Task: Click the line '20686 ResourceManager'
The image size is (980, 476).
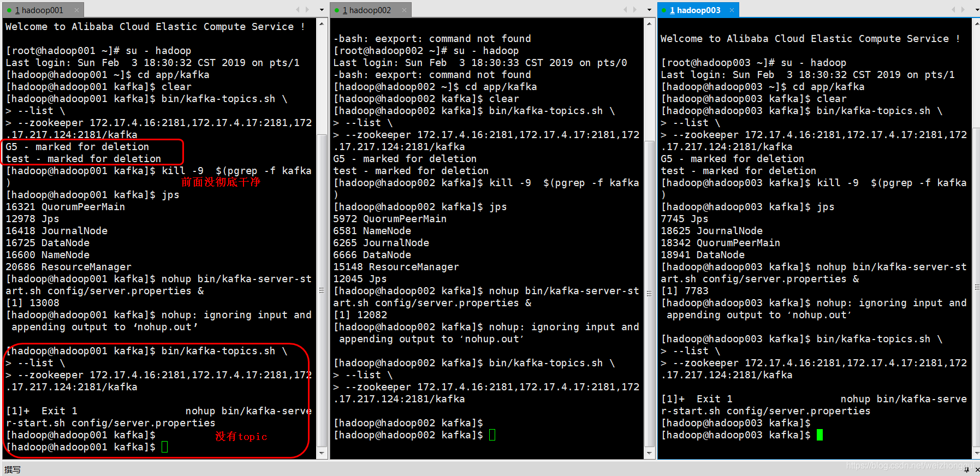Action: pos(69,267)
